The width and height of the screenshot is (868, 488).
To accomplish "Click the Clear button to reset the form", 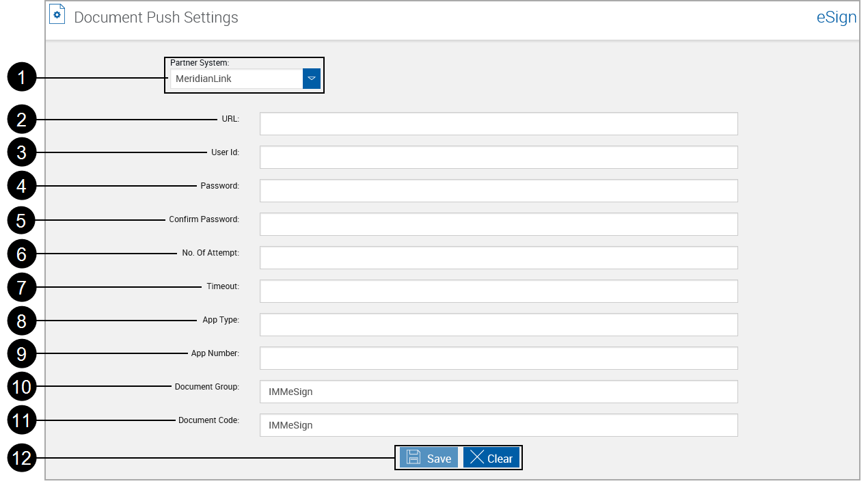I will 491,457.
